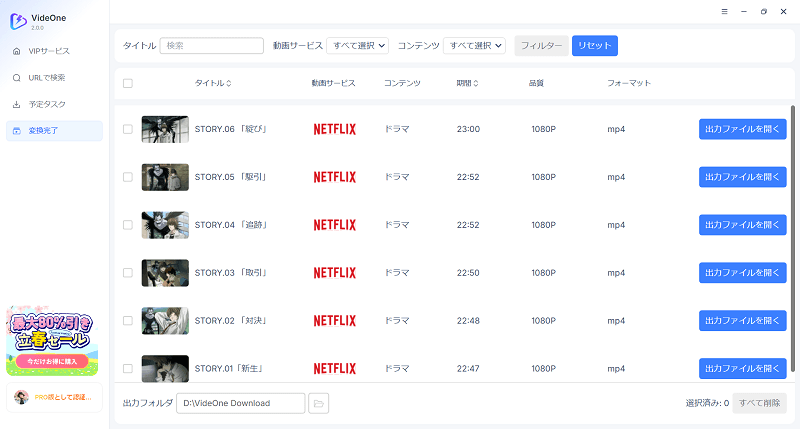The width and height of the screenshot is (800, 429).
Task: Click the 立春セール promotional banner
Action: (x=52, y=341)
